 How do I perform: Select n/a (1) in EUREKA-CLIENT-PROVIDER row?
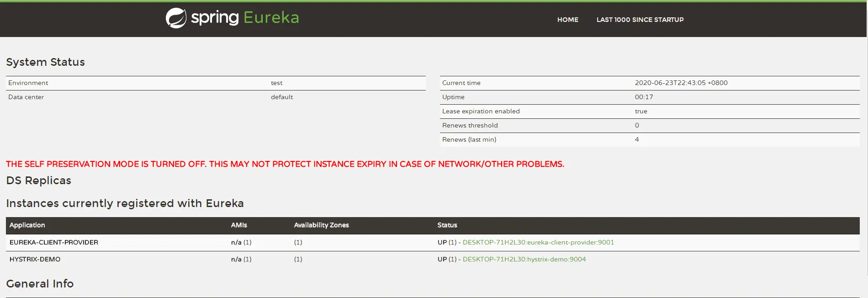pyautogui.click(x=241, y=242)
